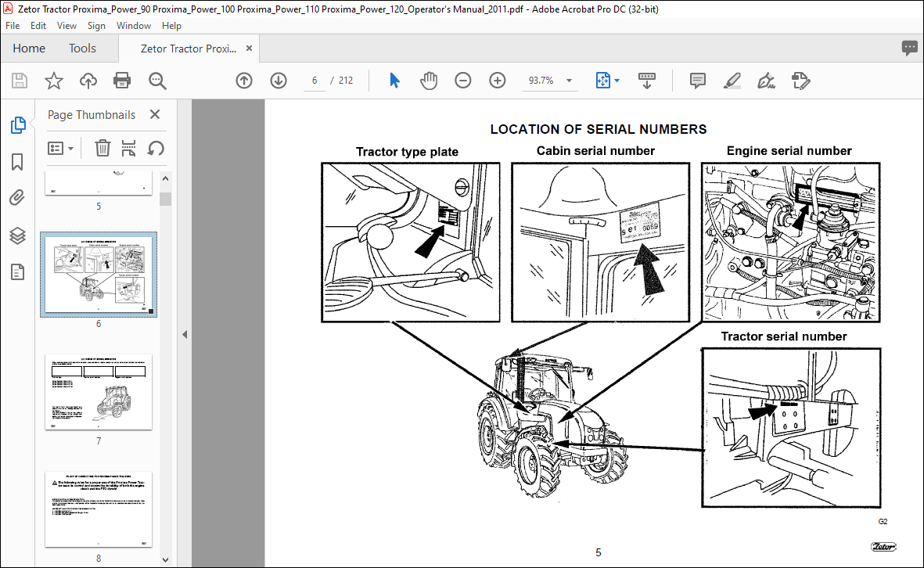Viewport: 924px width, 568px height.
Task: Click the Fit page width icon
Action: pos(603,81)
